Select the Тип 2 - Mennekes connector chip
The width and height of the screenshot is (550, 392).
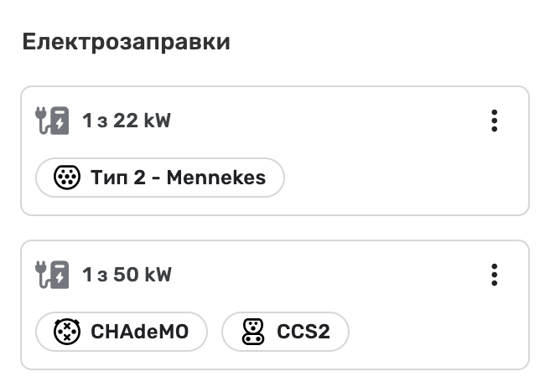point(160,178)
